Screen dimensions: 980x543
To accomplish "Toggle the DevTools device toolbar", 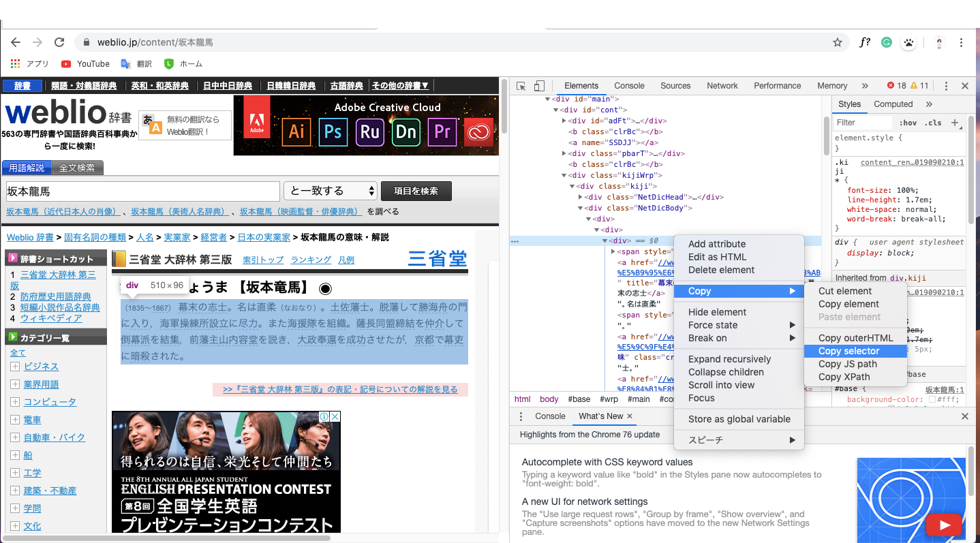I will (x=539, y=86).
